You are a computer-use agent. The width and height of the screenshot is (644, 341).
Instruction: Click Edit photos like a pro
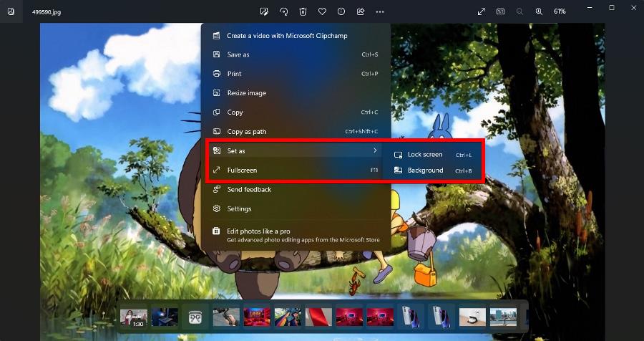[x=296, y=235]
